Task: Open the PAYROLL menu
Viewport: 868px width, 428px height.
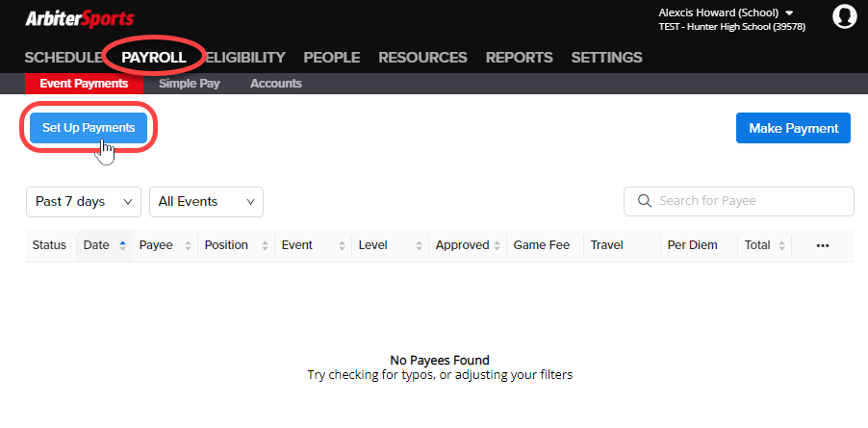Action: click(154, 57)
